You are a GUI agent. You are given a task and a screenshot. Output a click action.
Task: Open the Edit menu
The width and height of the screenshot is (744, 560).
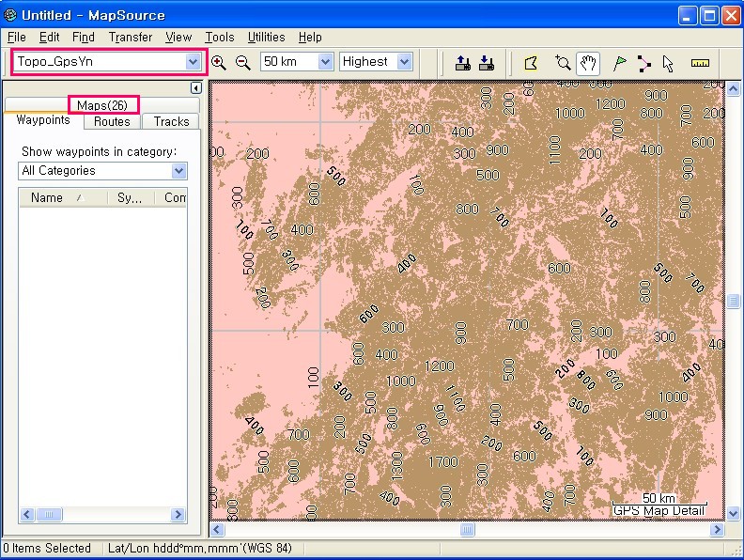50,37
